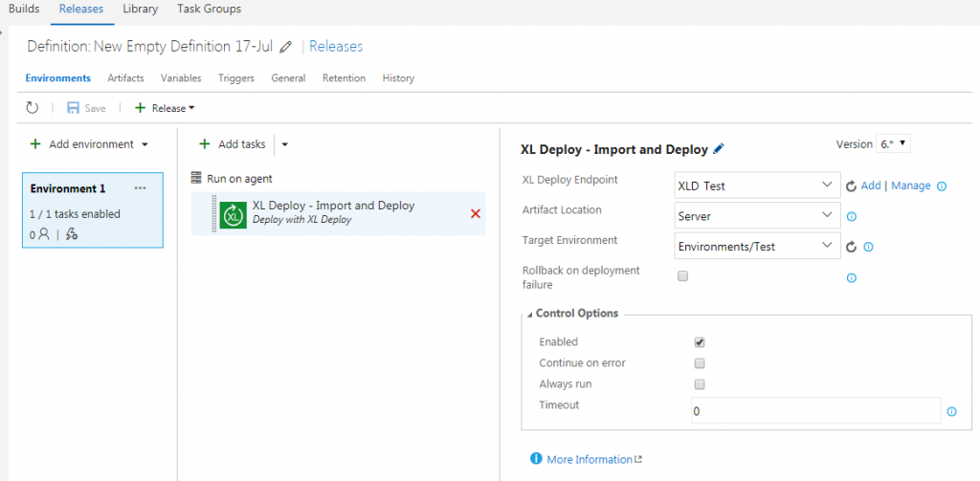980x481 pixels.
Task: Click the plus icon for Add tasks
Action: tap(205, 144)
